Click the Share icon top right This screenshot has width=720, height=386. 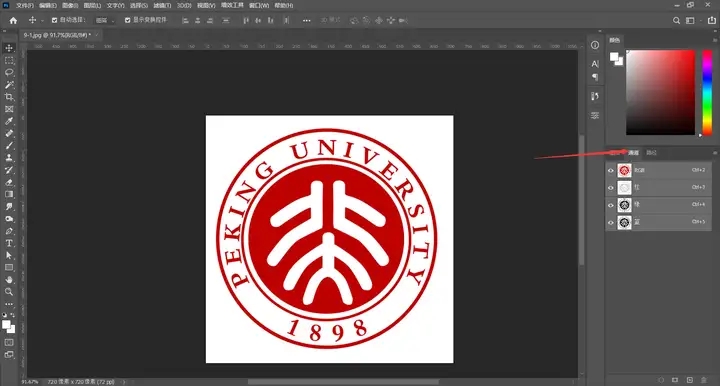pyautogui.click(x=712, y=20)
